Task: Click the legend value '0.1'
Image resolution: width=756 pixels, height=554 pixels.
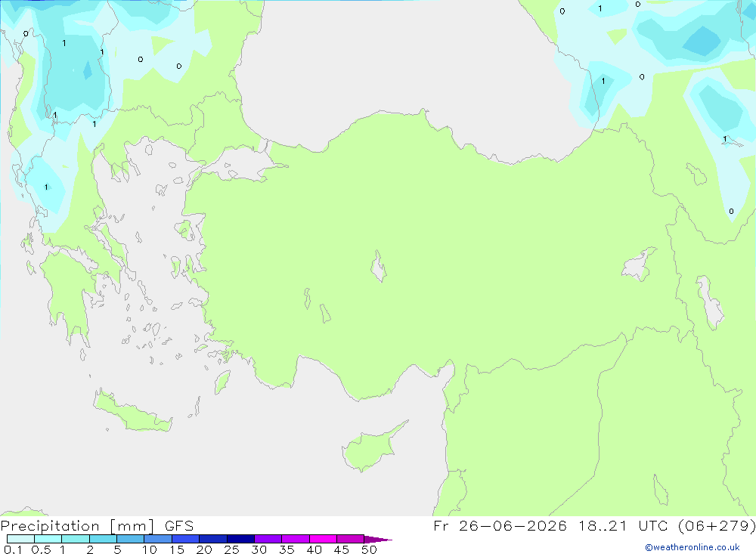Action: click(x=13, y=549)
